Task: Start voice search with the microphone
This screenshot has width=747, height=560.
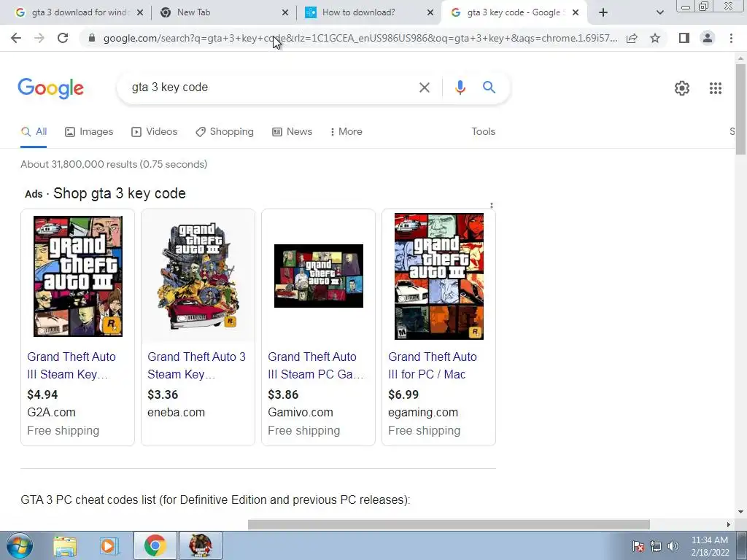Action: [x=460, y=87]
